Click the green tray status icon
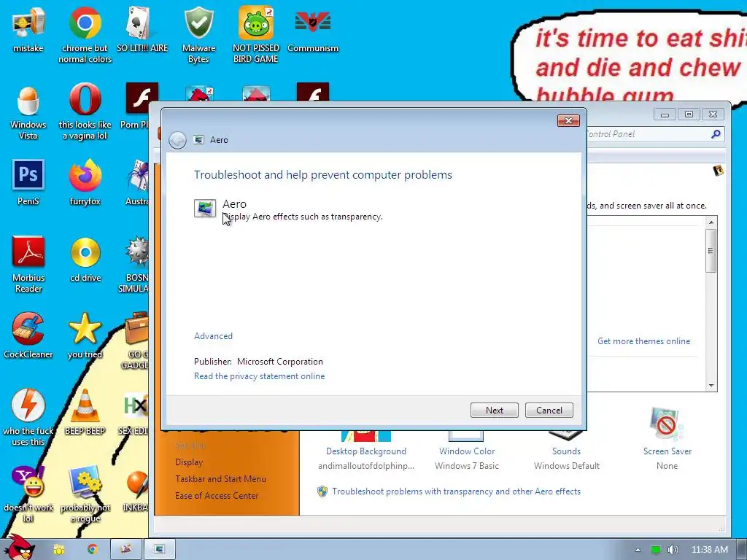This screenshot has width=747, height=560. tap(656, 550)
